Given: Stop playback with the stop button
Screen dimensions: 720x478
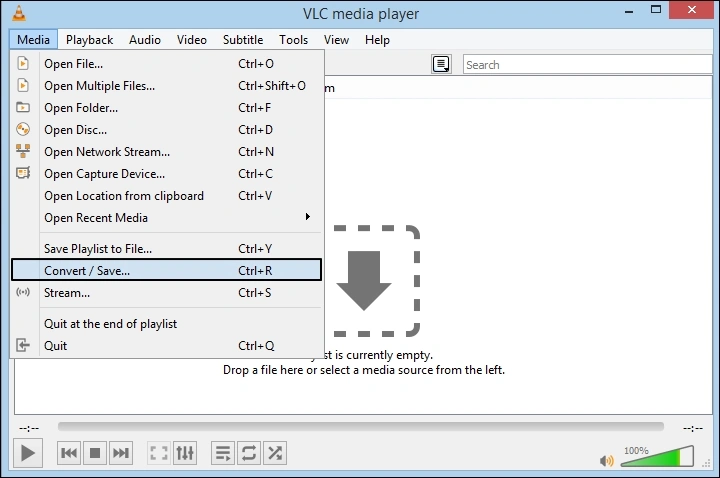Looking at the screenshot, I should point(95,453).
